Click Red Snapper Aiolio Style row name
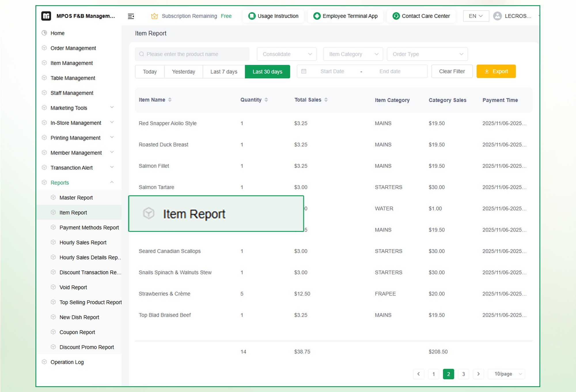 [168, 123]
